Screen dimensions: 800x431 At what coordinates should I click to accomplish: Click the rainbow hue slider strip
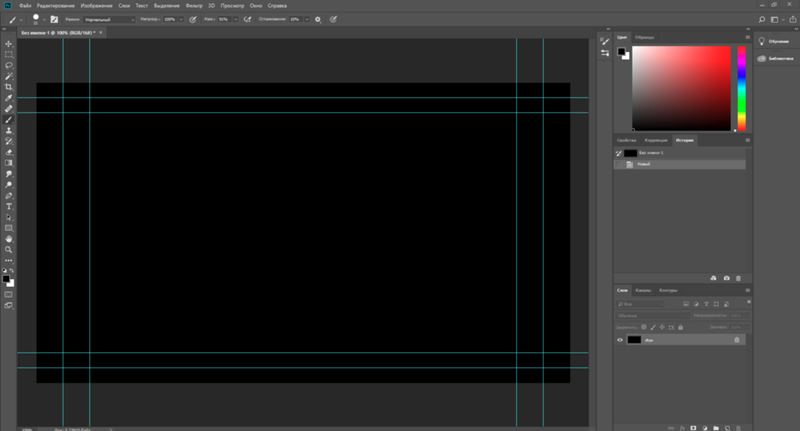click(741, 88)
